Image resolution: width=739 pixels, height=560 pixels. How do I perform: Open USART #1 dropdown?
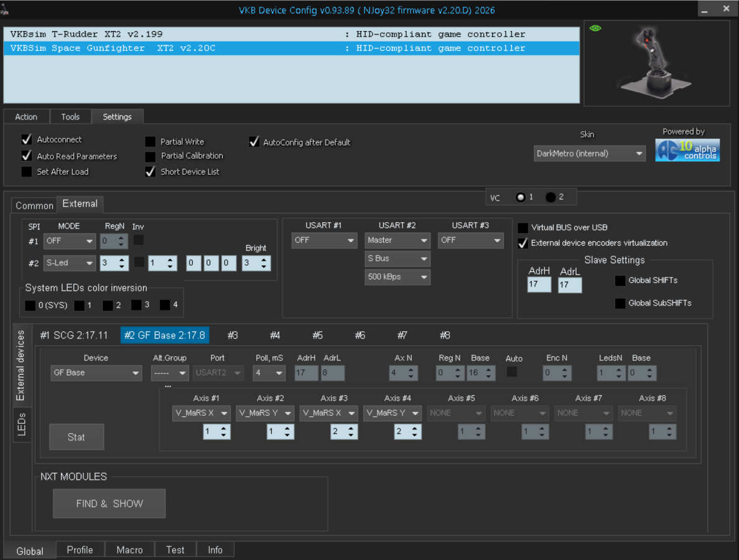pyautogui.click(x=324, y=240)
